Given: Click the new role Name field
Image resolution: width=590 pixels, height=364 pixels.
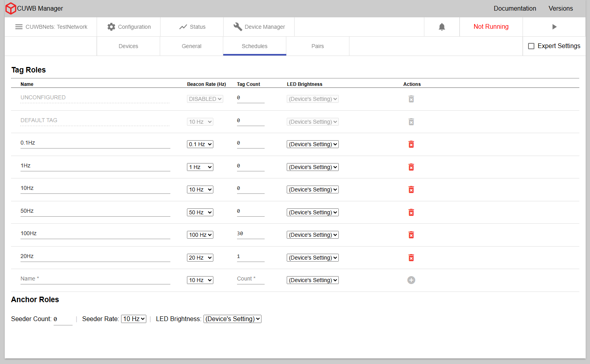Looking at the screenshot, I should [x=95, y=279].
